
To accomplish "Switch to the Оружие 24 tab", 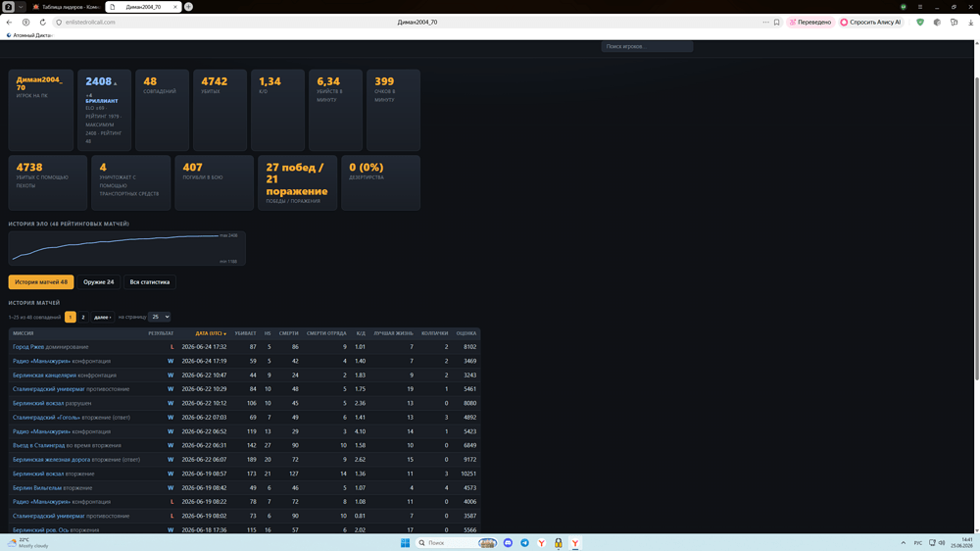I will pyautogui.click(x=99, y=282).
